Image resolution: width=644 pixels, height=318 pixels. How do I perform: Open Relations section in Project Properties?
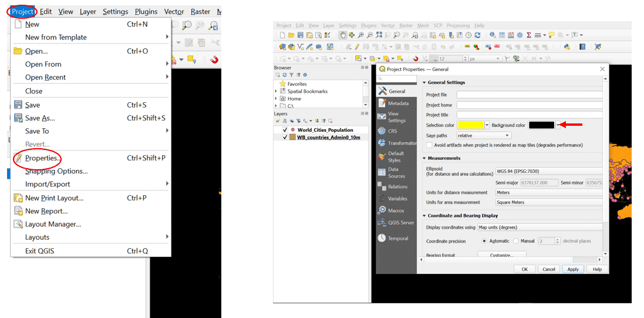pyautogui.click(x=396, y=187)
